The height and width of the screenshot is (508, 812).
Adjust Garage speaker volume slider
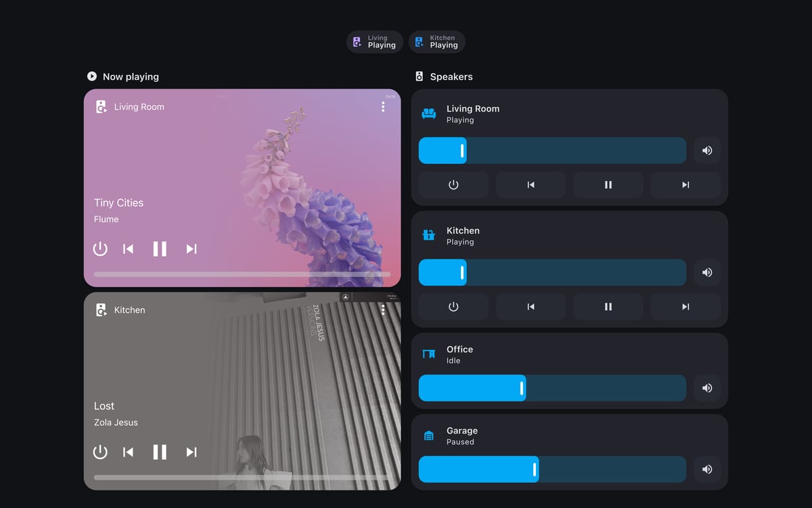pyautogui.click(x=552, y=469)
